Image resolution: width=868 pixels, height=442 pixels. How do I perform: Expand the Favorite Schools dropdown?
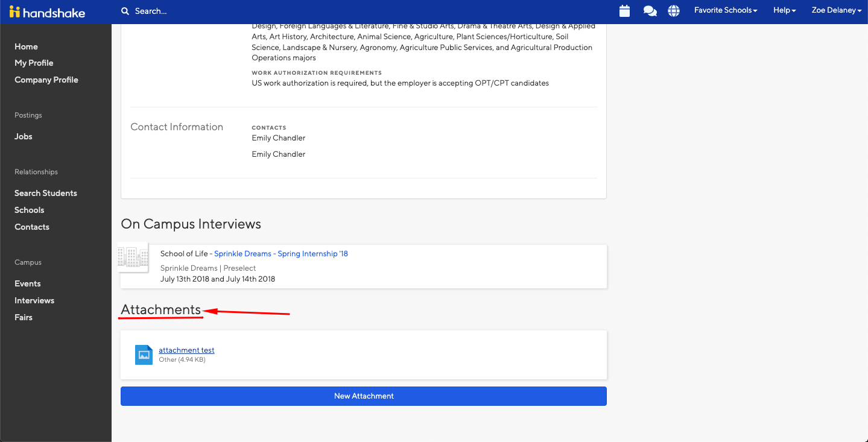point(726,10)
